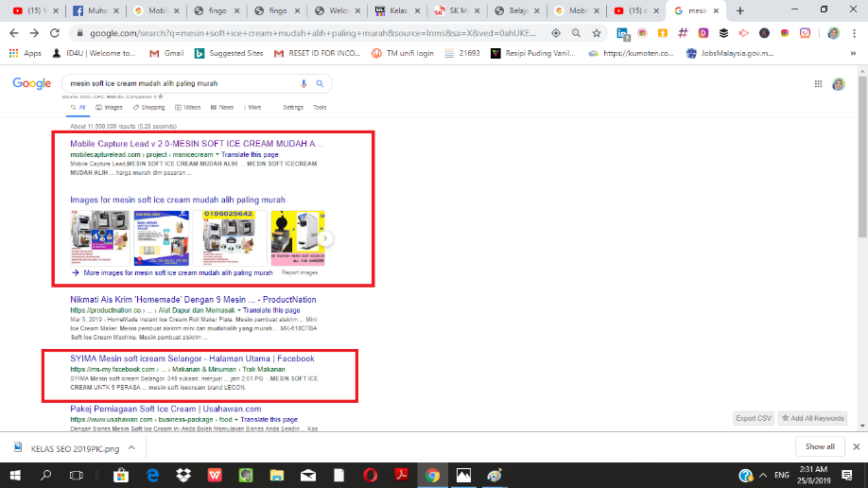This screenshot has height=488, width=868.
Task: Open File Explorer from the taskbar
Action: [277, 476]
